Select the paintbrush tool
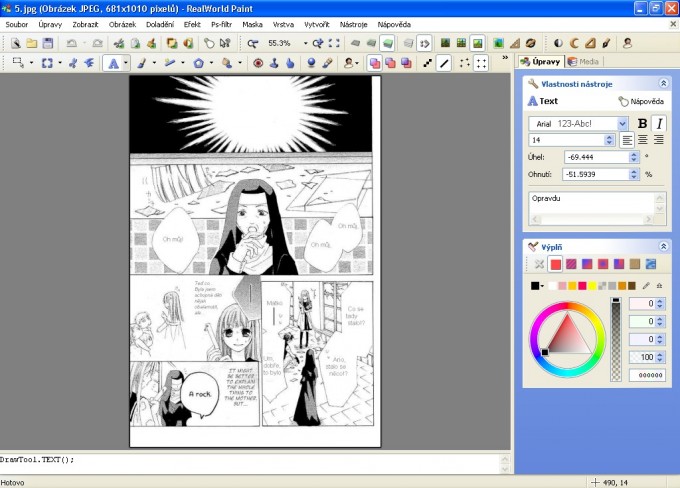 tap(142, 63)
